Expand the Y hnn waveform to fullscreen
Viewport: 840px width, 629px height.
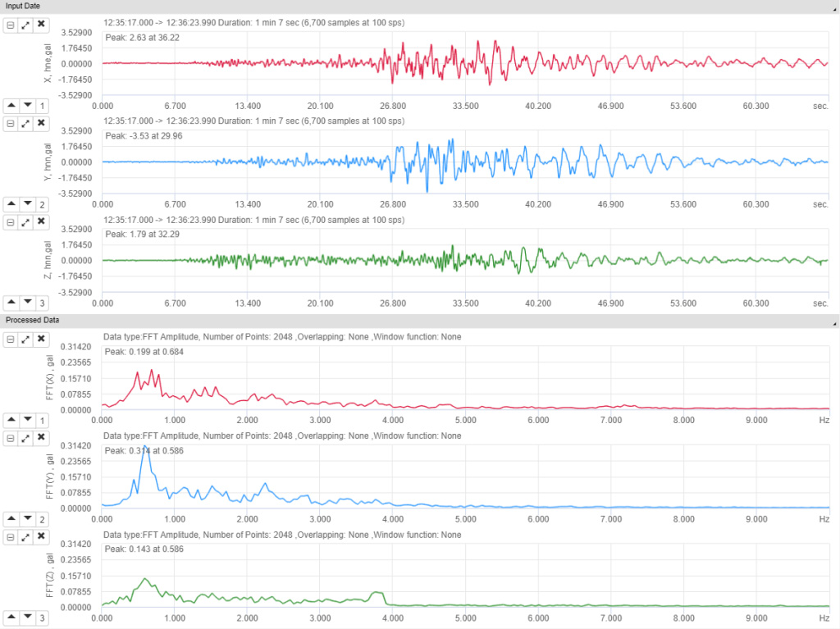[x=25, y=123]
